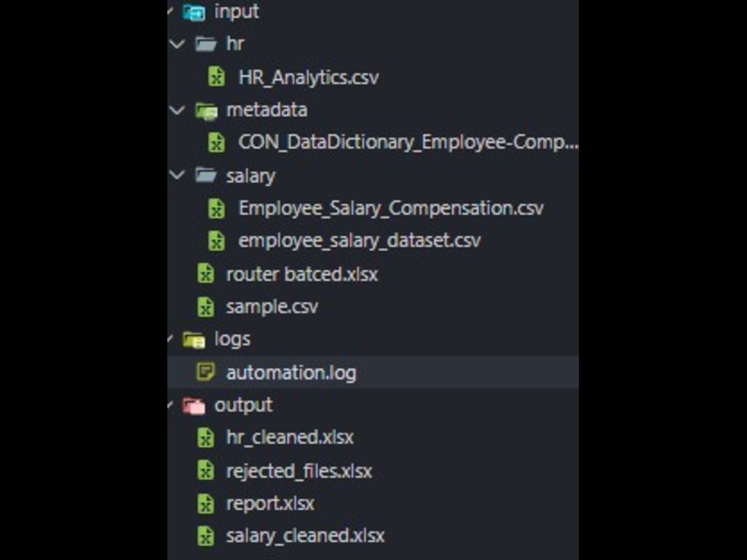This screenshot has width=747, height=560.
Task: Collapse the hr folder chevron
Action: tap(177, 44)
